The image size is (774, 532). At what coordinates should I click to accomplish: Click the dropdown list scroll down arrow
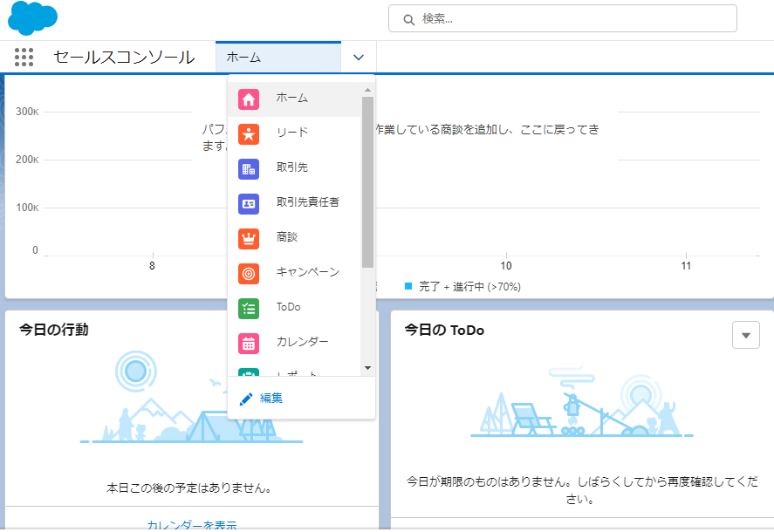(x=367, y=368)
